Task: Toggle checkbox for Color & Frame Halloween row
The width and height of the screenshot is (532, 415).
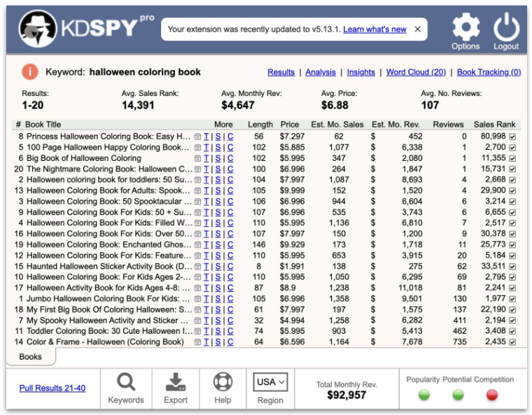Action: [512, 342]
